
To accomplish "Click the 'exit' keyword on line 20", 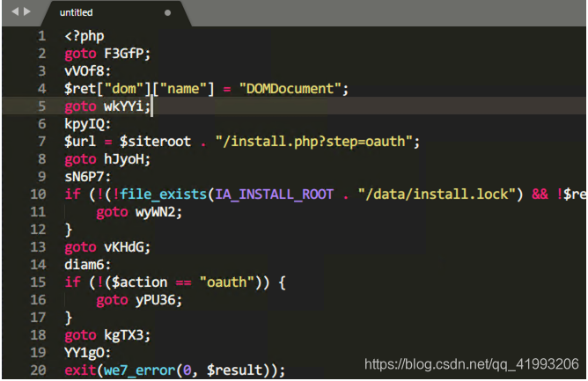I will (x=80, y=370).
